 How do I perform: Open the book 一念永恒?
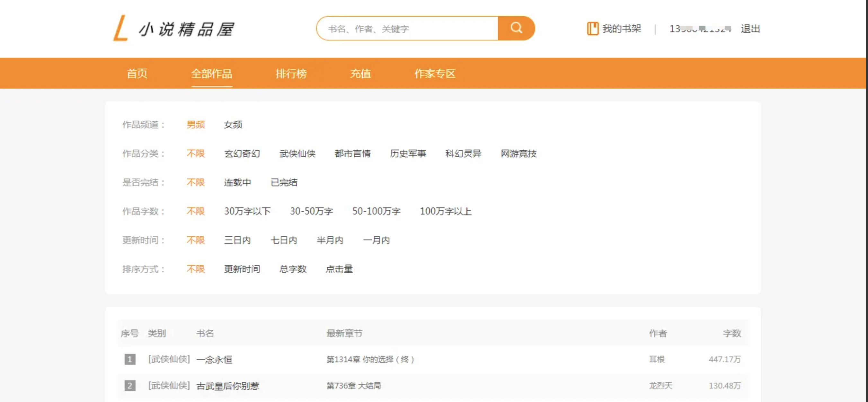(x=214, y=360)
